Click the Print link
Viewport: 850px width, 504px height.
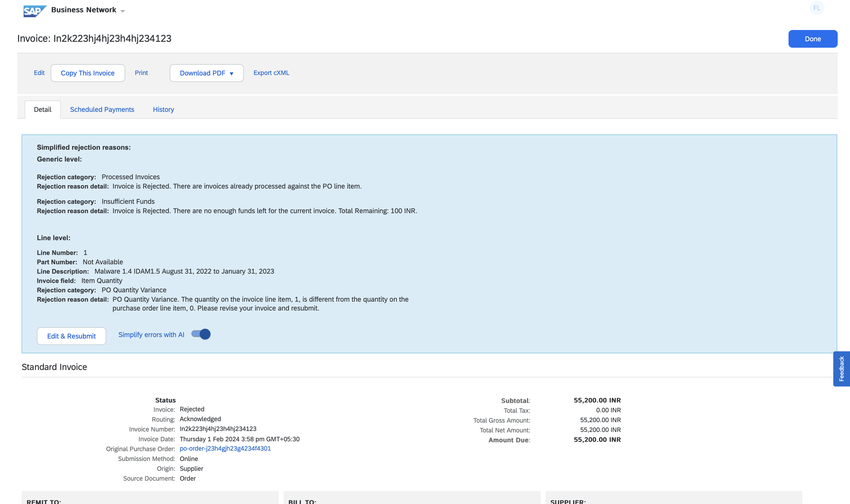point(141,73)
